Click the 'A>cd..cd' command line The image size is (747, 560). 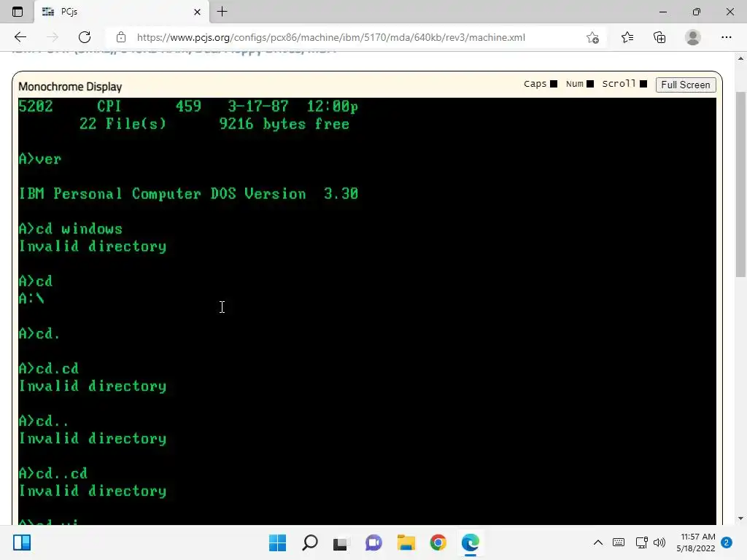tap(53, 473)
